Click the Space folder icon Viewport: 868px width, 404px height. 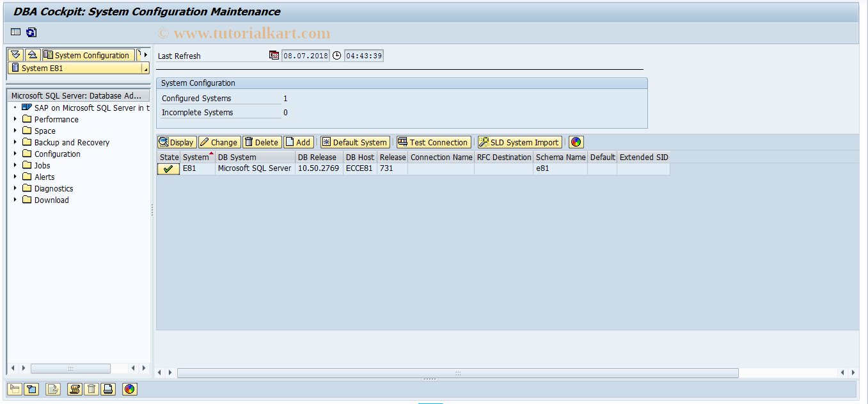point(27,131)
